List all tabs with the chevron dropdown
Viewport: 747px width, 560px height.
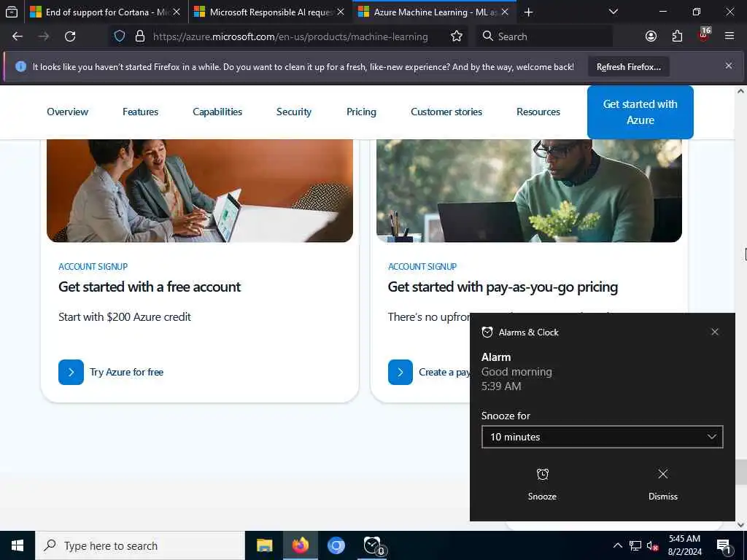(x=614, y=12)
